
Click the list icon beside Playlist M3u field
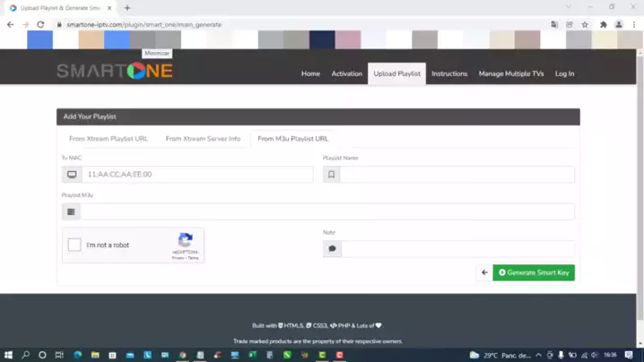click(71, 211)
